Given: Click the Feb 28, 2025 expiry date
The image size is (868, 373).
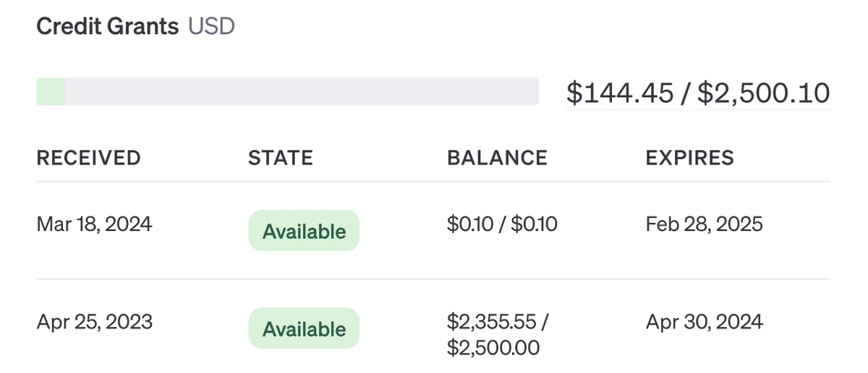Looking at the screenshot, I should (704, 224).
